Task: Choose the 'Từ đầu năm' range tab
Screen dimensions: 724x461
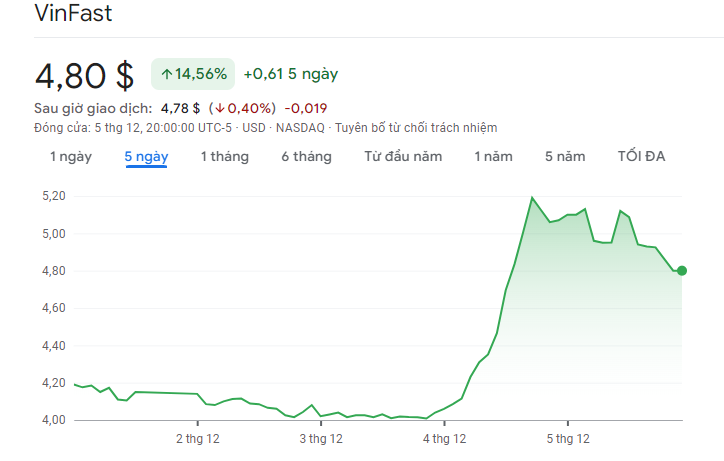Action: pos(403,157)
